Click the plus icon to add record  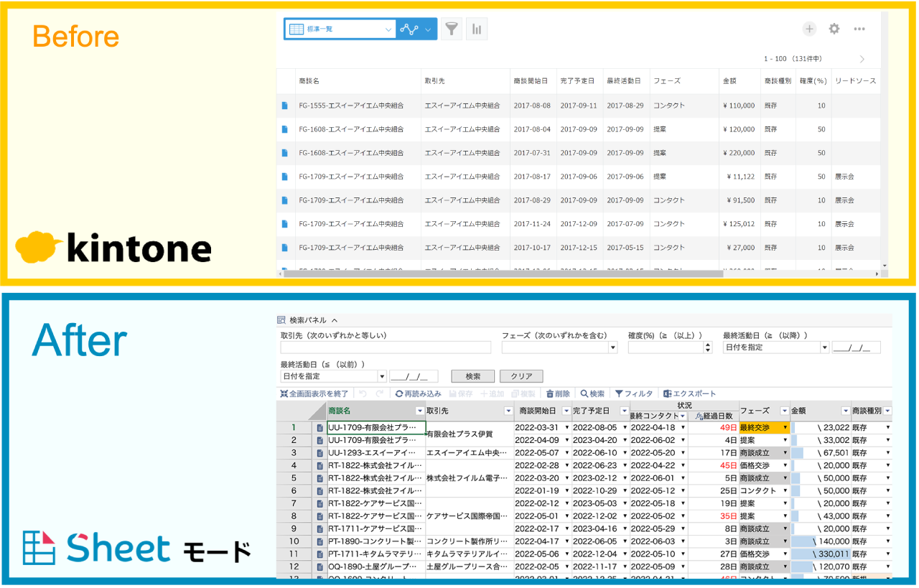tap(809, 29)
